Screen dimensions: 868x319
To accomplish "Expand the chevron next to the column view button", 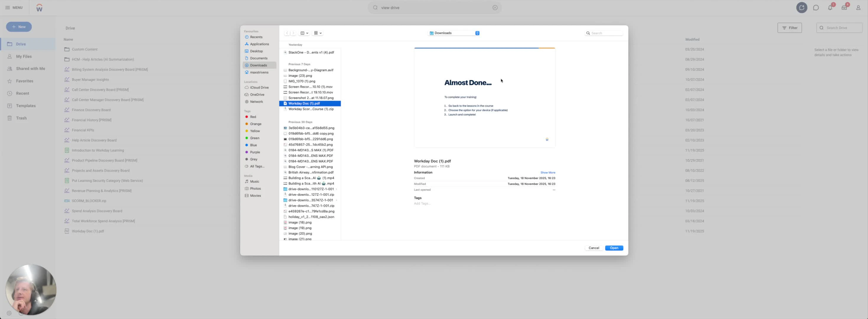I will coord(307,33).
